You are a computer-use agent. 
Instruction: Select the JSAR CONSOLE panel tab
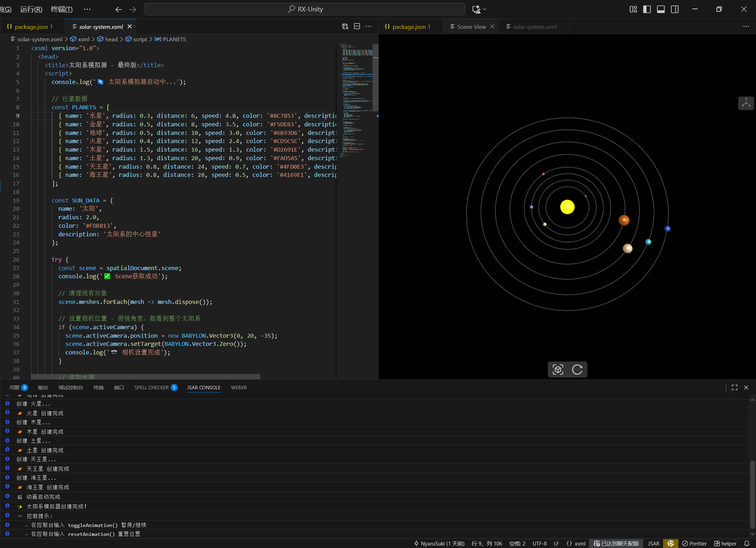pyautogui.click(x=204, y=387)
